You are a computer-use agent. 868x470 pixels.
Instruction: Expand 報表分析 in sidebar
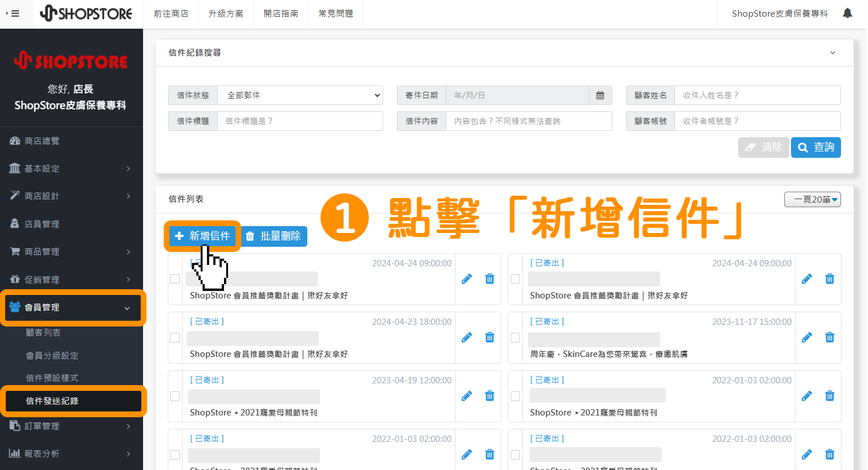pyautogui.click(x=71, y=454)
